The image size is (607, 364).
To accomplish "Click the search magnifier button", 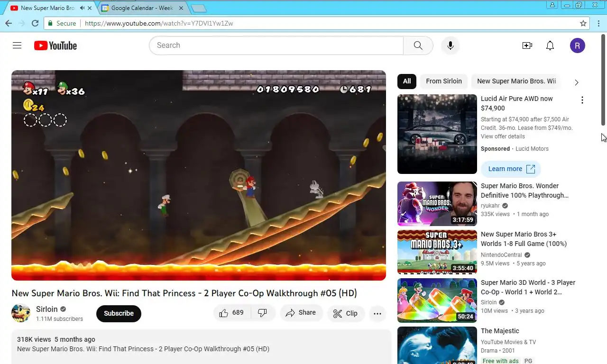I will (x=418, y=45).
